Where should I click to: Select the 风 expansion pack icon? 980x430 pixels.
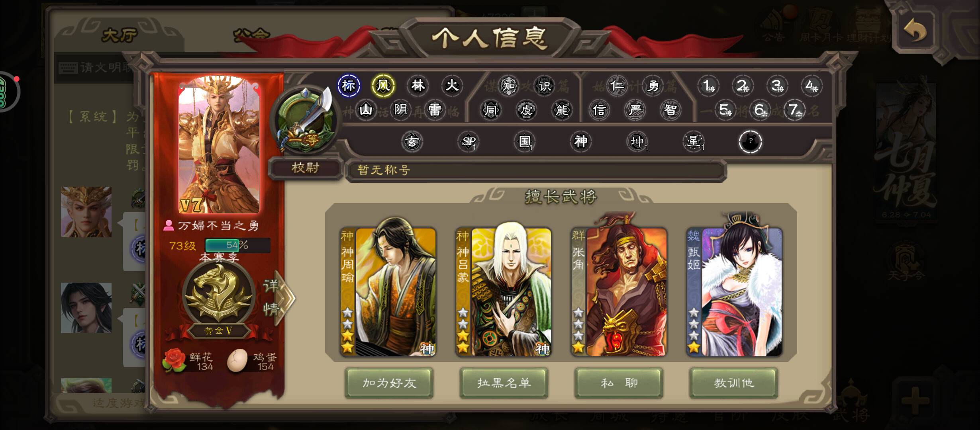[x=383, y=86]
